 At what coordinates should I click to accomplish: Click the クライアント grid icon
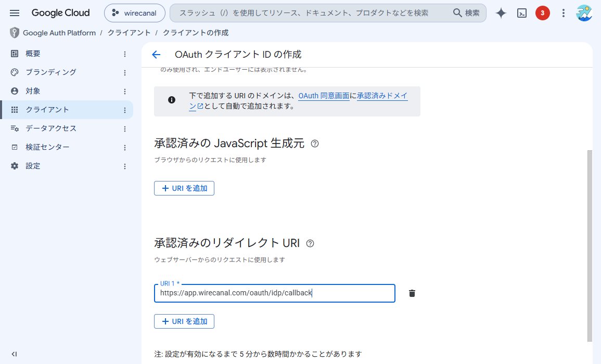(15, 110)
